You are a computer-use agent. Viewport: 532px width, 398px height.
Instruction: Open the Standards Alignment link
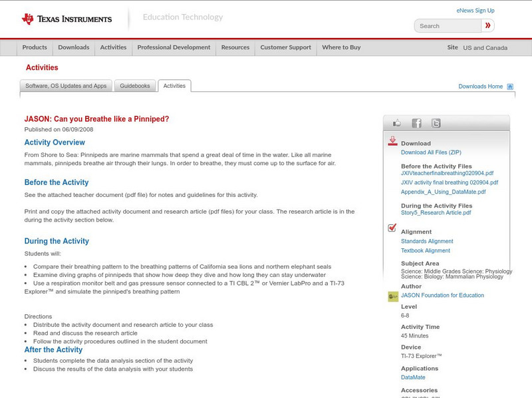[427, 241]
